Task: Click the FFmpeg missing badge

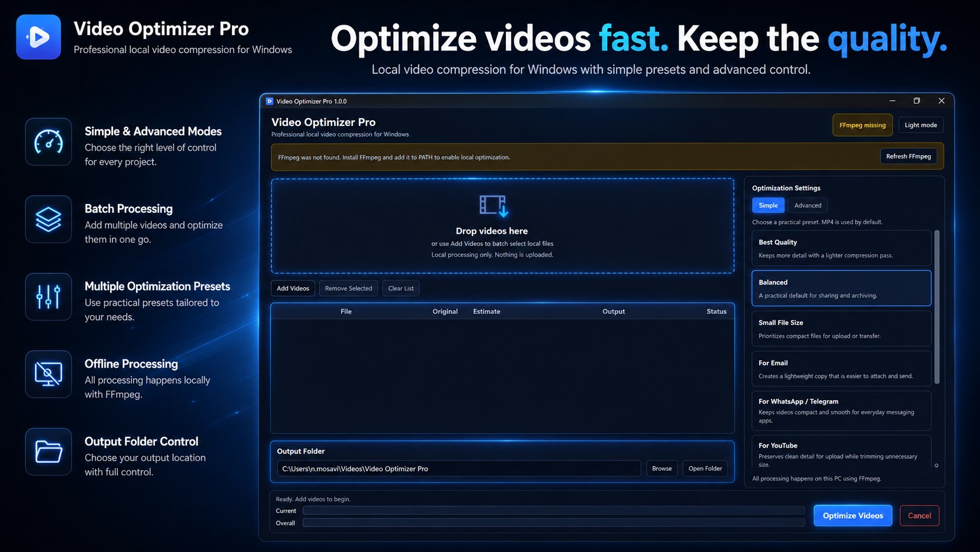Action: pyautogui.click(x=862, y=125)
